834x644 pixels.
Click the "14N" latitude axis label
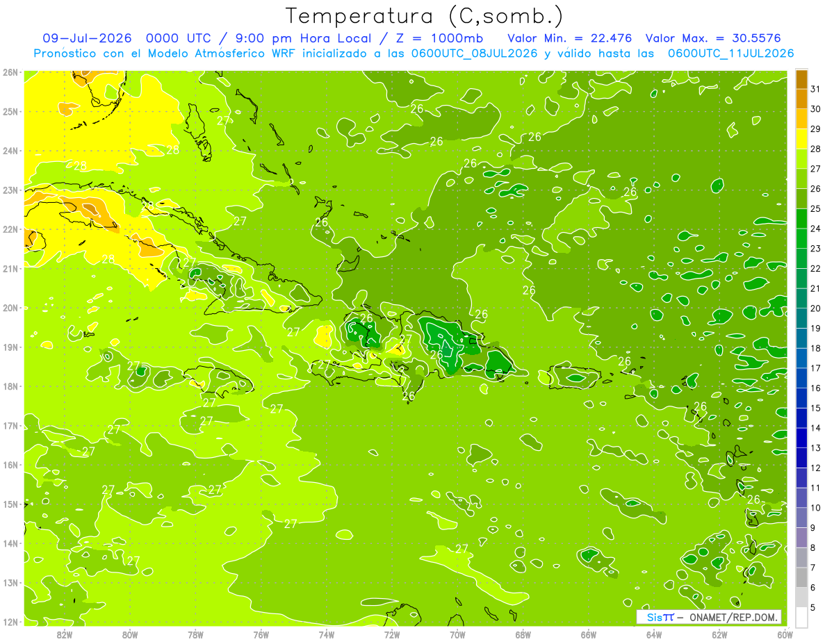coord(10,543)
